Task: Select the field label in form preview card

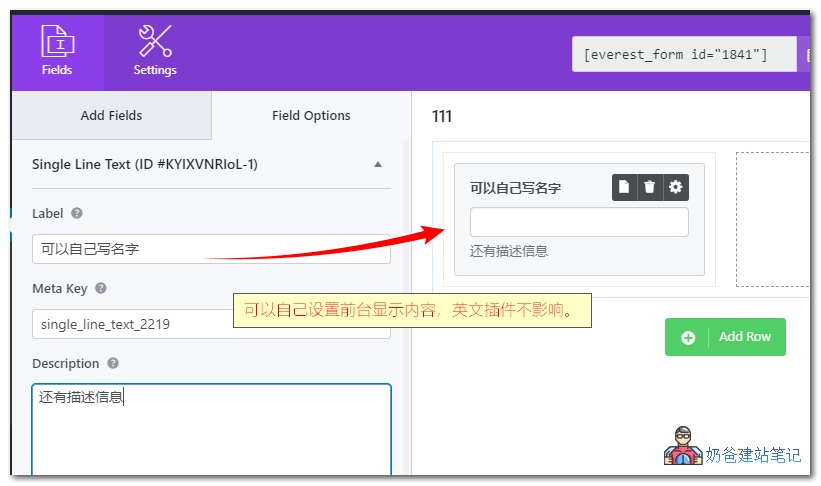Action: (x=515, y=188)
